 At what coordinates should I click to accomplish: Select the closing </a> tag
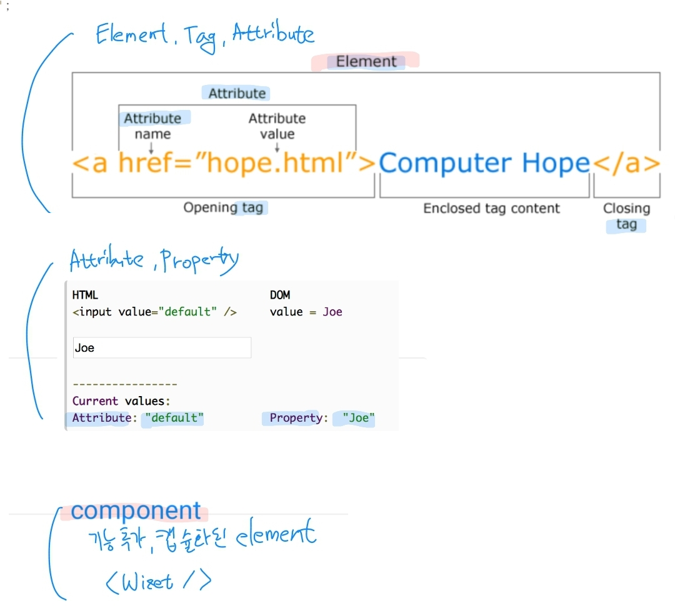pyautogui.click(x=627, y=162)
